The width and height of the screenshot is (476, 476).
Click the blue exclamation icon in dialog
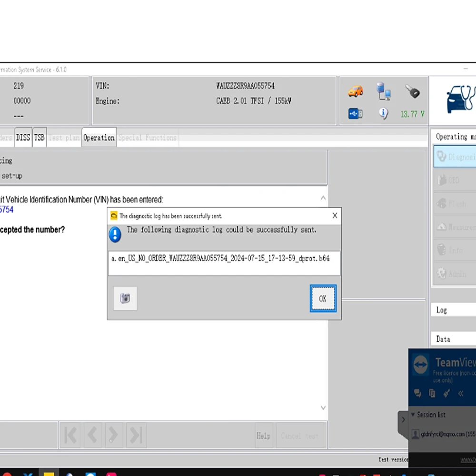pyautogui.click(x=115, y=234)
